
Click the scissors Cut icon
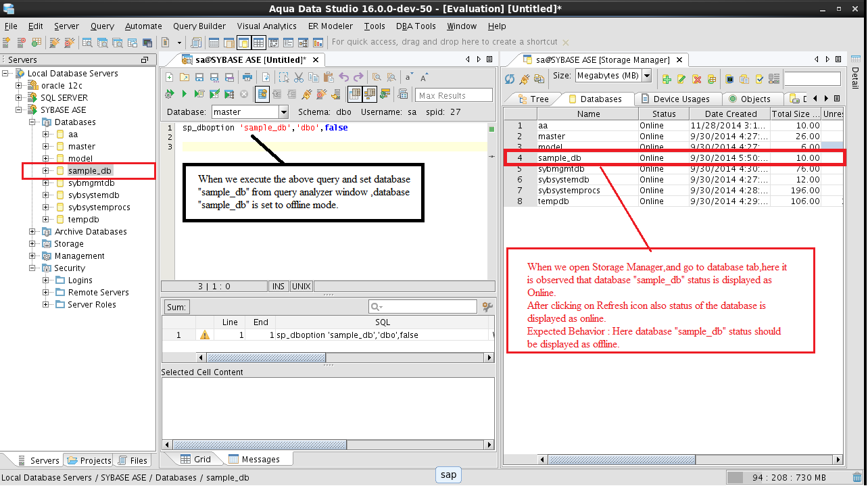[299, 78]
